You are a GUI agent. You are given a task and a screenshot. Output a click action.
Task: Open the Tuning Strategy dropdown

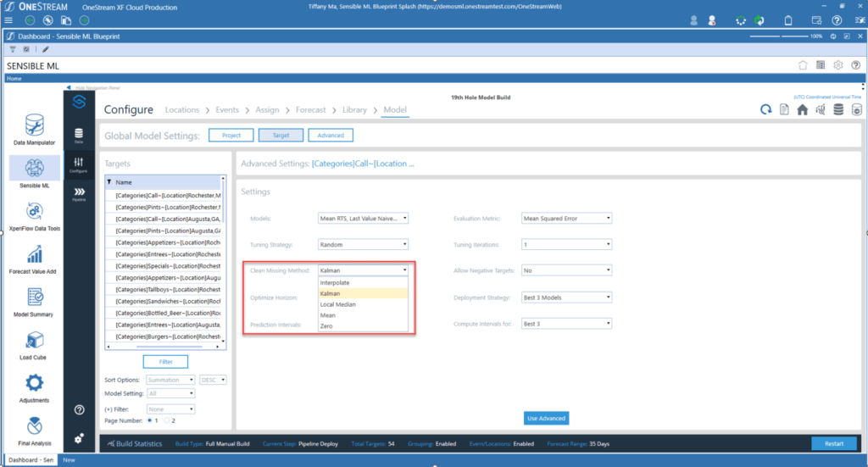click(363, 244)
